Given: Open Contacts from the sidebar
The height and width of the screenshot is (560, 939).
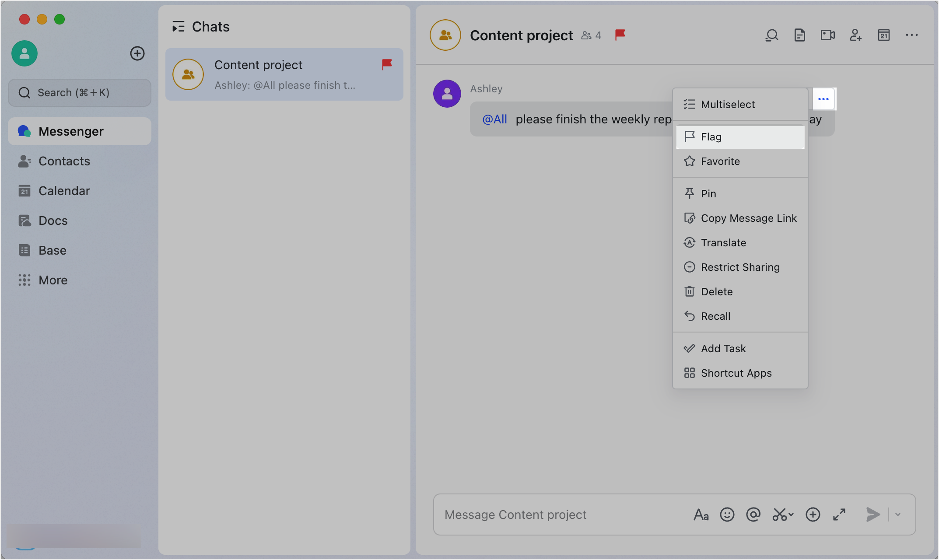Looking at the screenshot, I should point(64,161).
